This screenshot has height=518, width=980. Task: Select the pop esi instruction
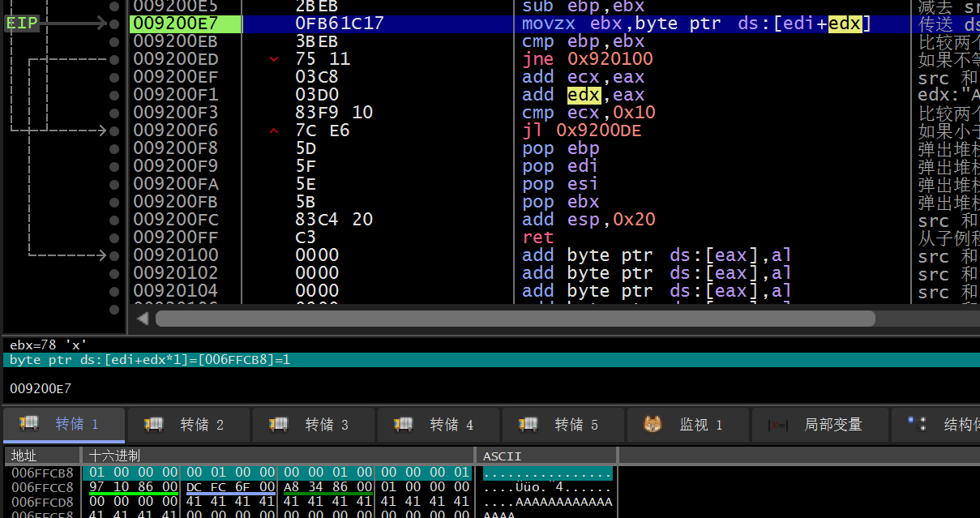561,184
